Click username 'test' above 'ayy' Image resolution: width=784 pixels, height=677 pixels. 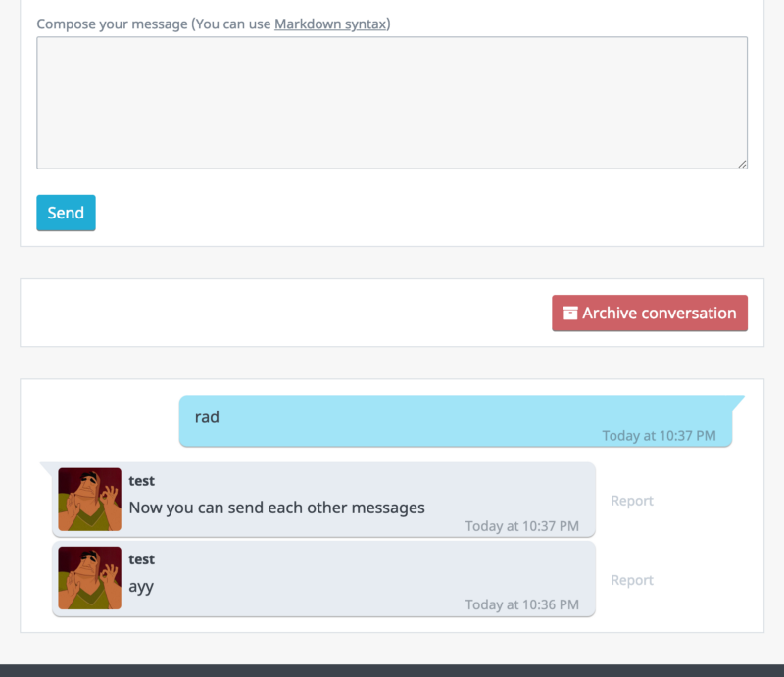coord(141,559)
